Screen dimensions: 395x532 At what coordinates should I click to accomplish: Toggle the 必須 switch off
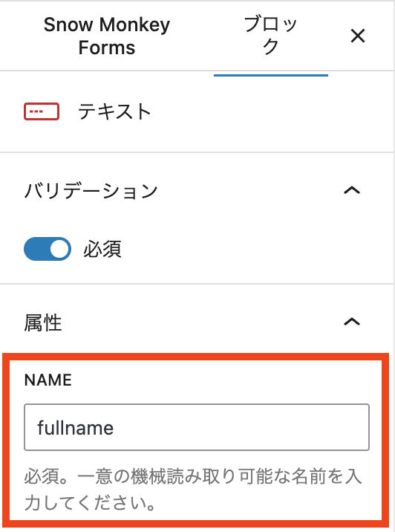(x=48, y=249)
